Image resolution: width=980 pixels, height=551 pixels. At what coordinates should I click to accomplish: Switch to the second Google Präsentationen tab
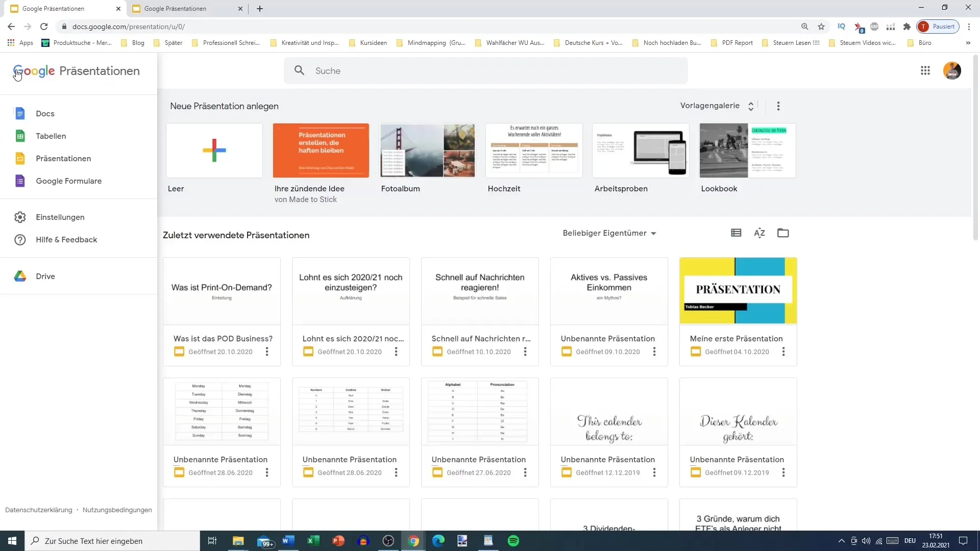187,9
